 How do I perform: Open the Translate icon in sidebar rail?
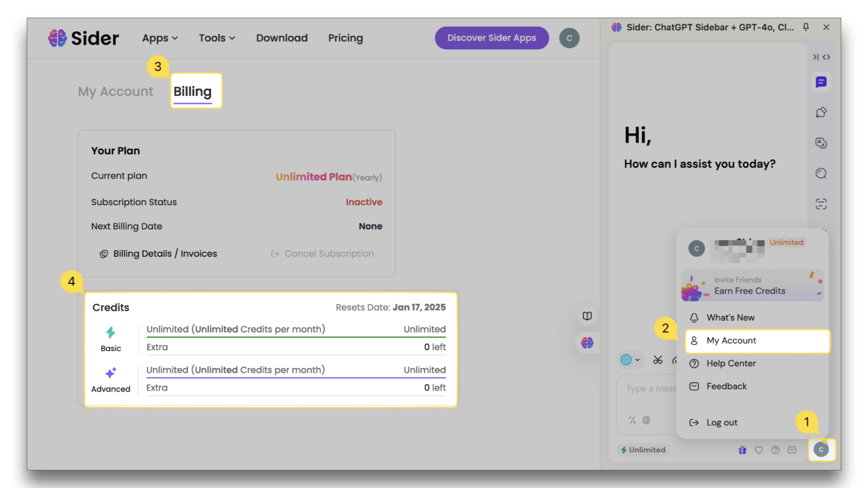pos(821,143)
